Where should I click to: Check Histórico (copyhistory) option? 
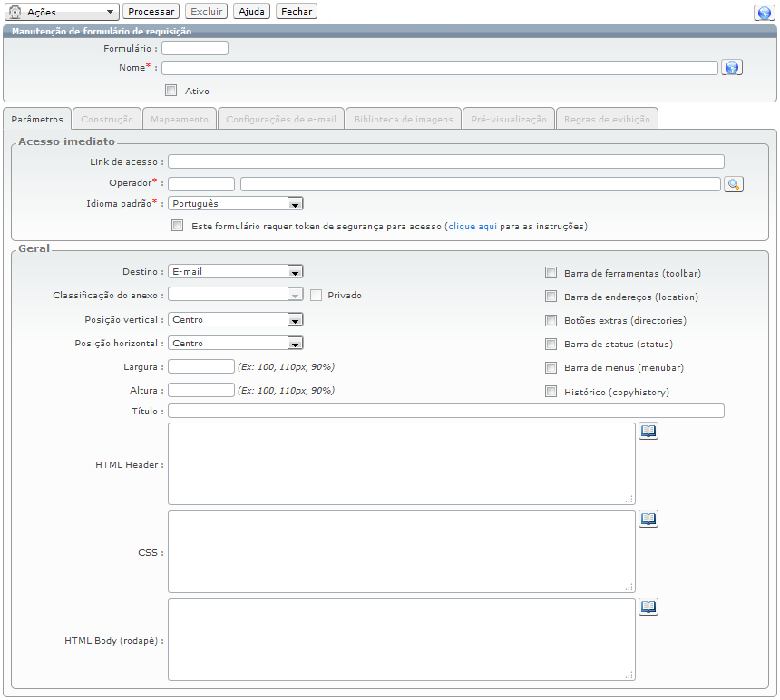pyautogui.click(x=551, y=392)
